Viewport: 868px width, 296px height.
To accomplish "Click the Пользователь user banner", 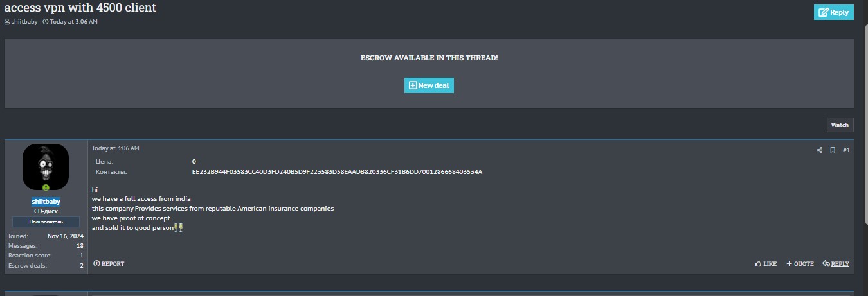I will pyautogui.click(x=46, y=222).
